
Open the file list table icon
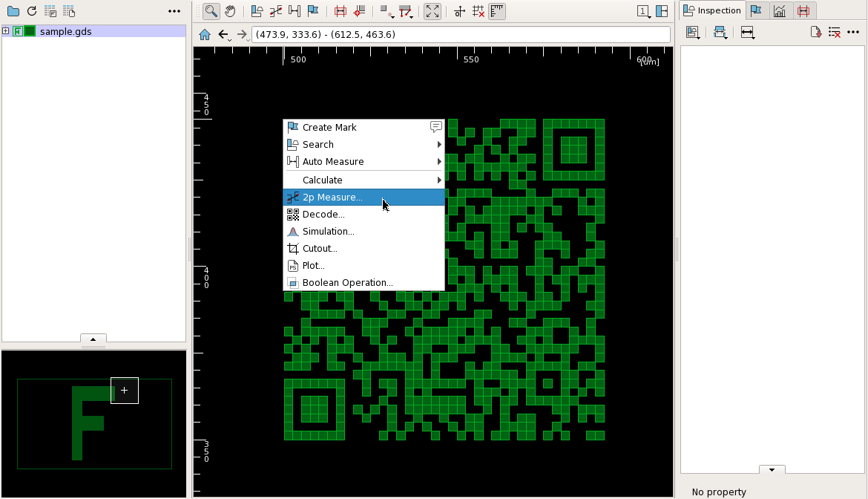coord(69,11)
